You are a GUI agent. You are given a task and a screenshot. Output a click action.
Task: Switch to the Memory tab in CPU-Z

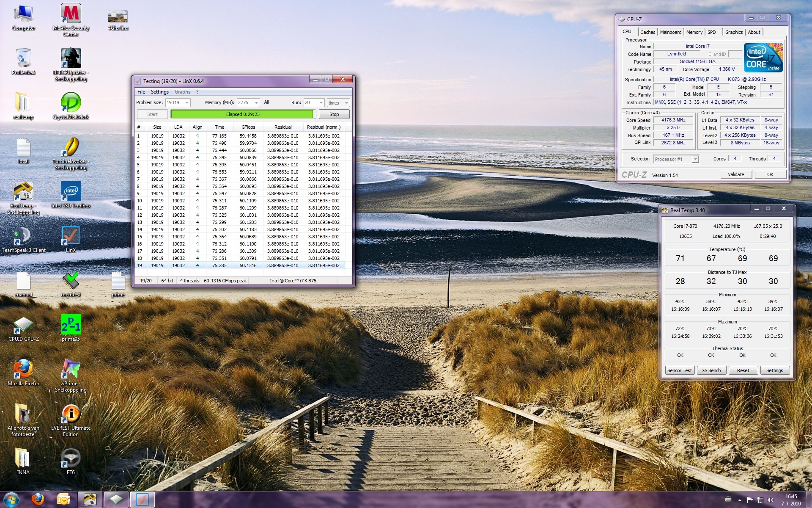694,32
